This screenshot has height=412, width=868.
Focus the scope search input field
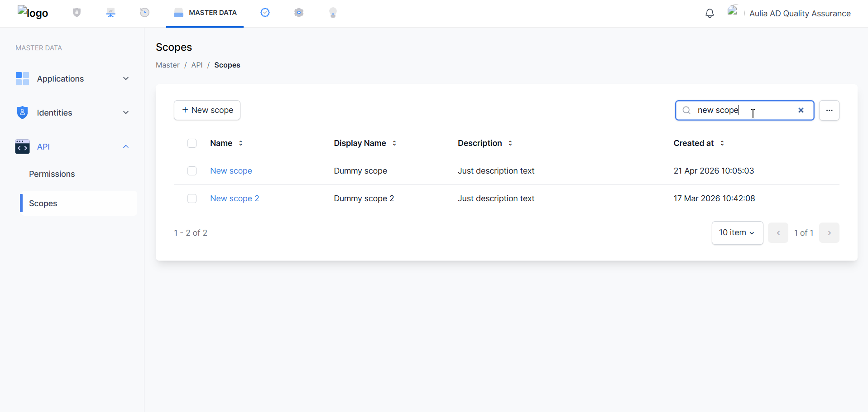point(744,110)
